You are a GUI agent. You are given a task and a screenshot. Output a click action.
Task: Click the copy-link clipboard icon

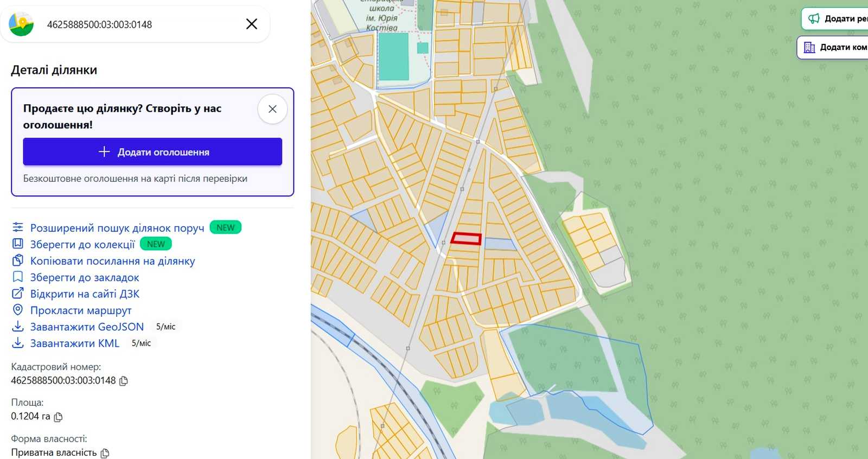point(18,260)
